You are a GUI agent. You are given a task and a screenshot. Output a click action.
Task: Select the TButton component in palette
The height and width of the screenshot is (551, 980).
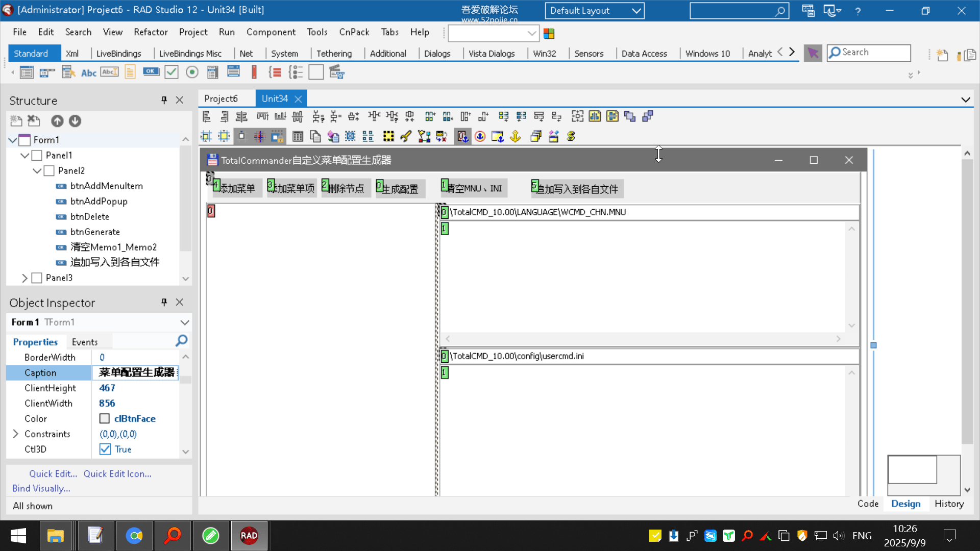click(x=151, y=72)
